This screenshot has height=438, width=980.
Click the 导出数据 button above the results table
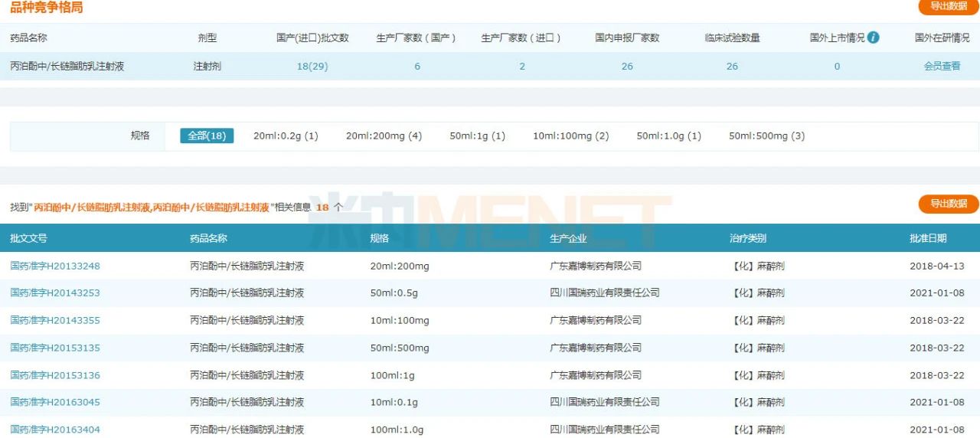tap(949, 204)
